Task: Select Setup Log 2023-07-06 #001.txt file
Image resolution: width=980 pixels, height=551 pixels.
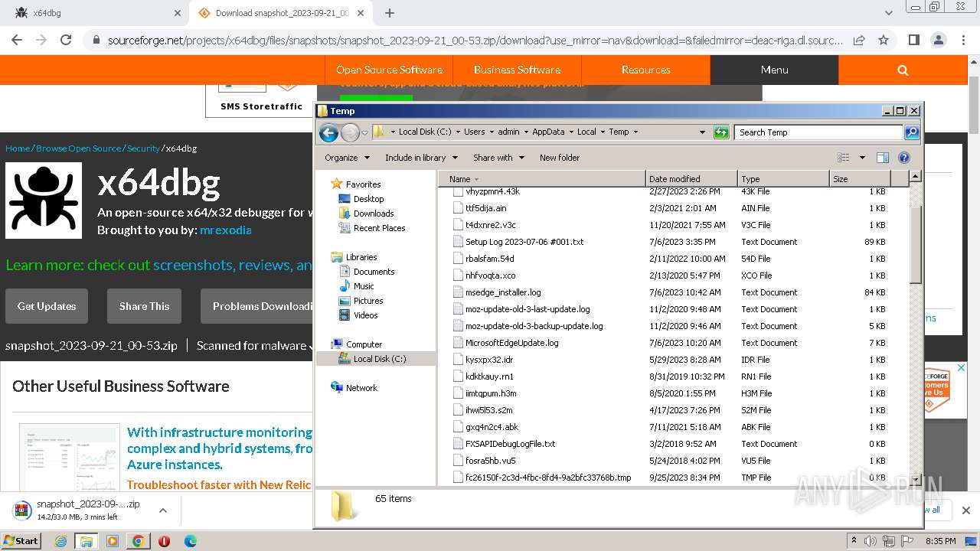Action: tap(524, 242)
